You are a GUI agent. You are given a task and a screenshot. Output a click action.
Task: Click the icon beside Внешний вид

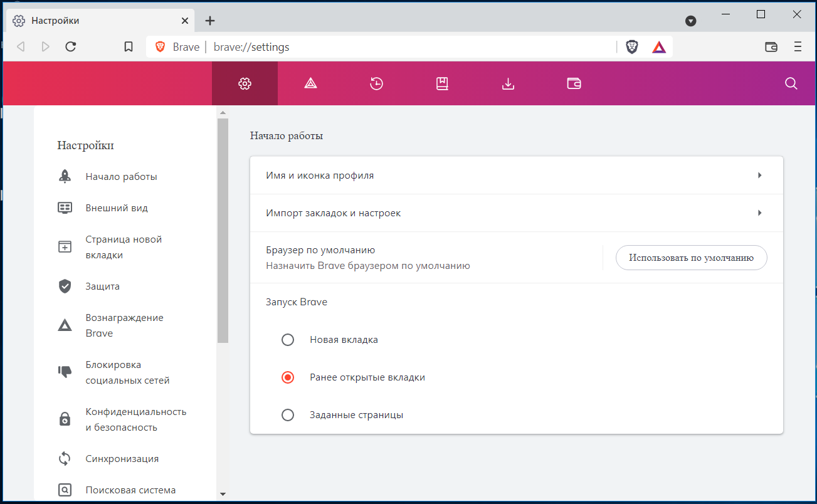(x=65, y=208)
